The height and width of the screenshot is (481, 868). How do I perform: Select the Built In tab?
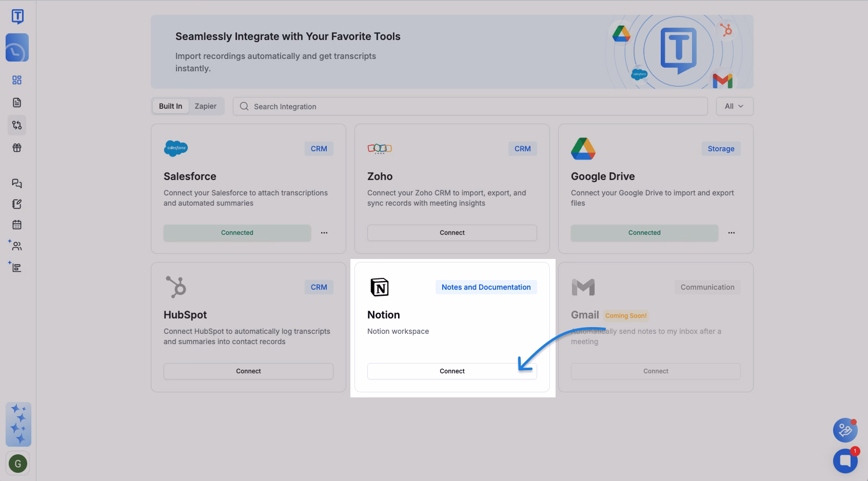coord(170,106)
